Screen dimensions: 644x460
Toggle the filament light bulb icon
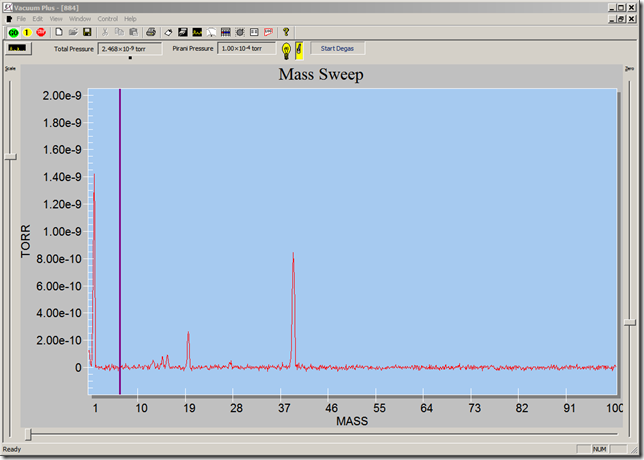286,51
